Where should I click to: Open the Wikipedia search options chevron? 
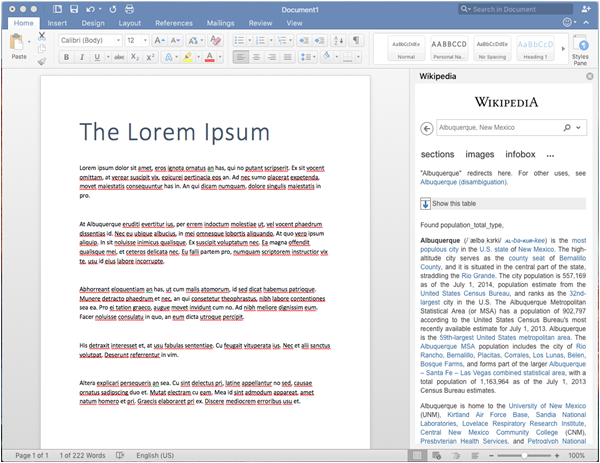[x=579, y=127]
